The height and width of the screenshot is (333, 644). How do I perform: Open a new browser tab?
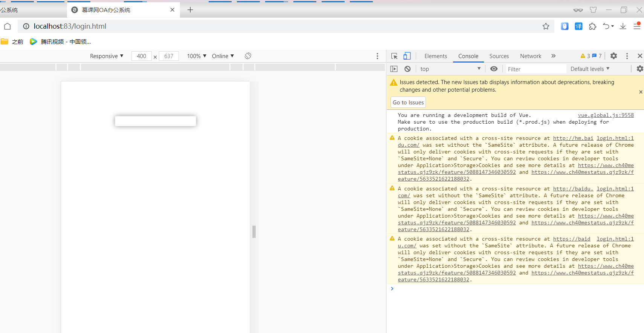pos(190,10)
